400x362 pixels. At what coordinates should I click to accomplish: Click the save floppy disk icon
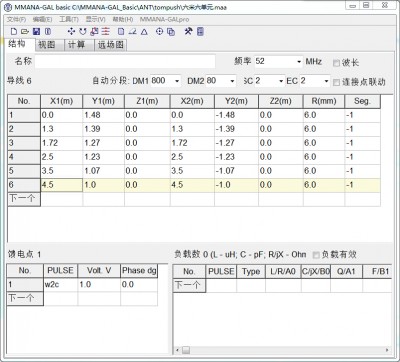pyautogui.click(x=37, y=32)
